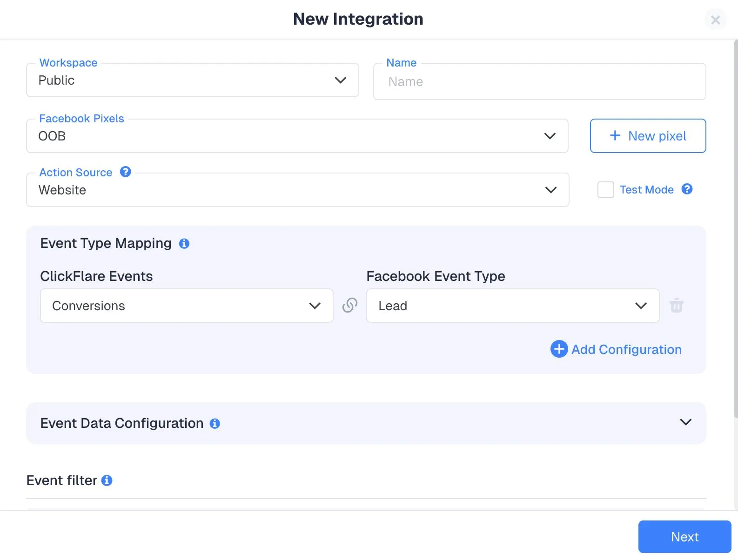The width and height of the screenshot is (738, 560).
Task: Click the Next button
Action: tap(684, 537)
